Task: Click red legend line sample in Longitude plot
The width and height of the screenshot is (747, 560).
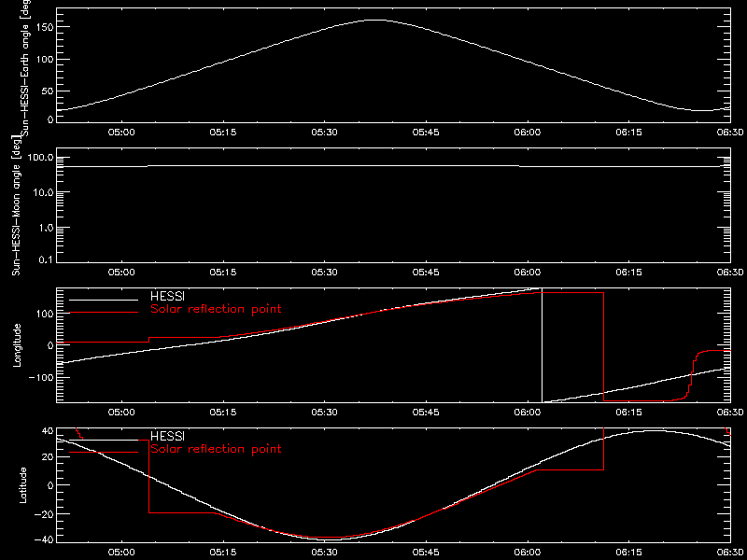Action: [104, 313]
